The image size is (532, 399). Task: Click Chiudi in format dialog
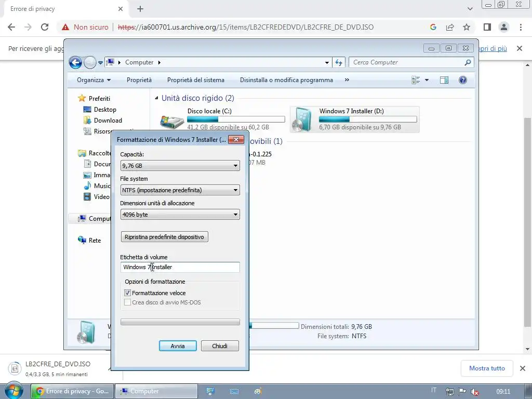[220, 345]
